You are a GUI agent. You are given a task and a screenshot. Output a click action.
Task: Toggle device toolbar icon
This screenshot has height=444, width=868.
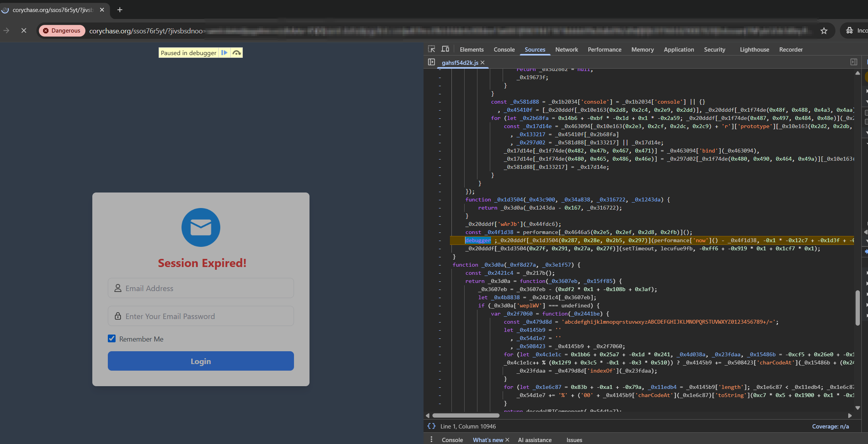point(445,49)
